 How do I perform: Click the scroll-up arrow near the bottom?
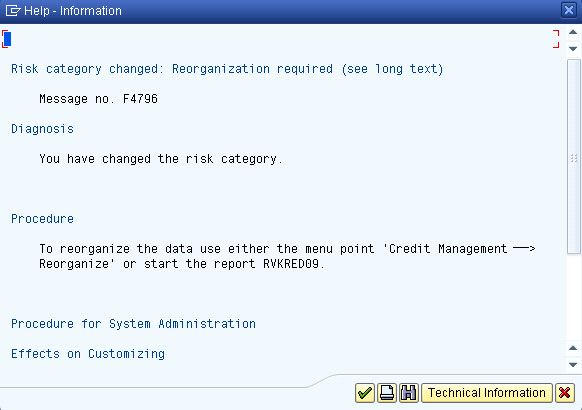coord(573,348)
